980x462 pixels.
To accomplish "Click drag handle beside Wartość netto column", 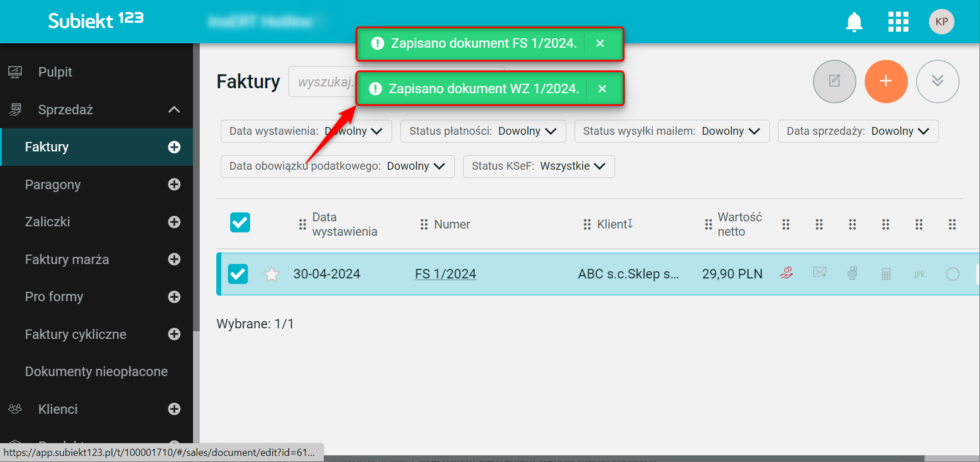I will (708, 225).
